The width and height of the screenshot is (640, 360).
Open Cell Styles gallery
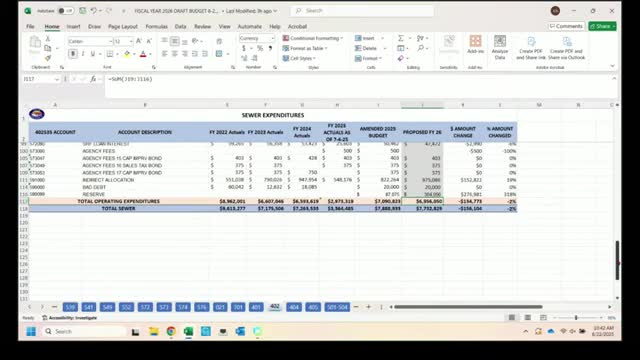click(x=299, y=58)
